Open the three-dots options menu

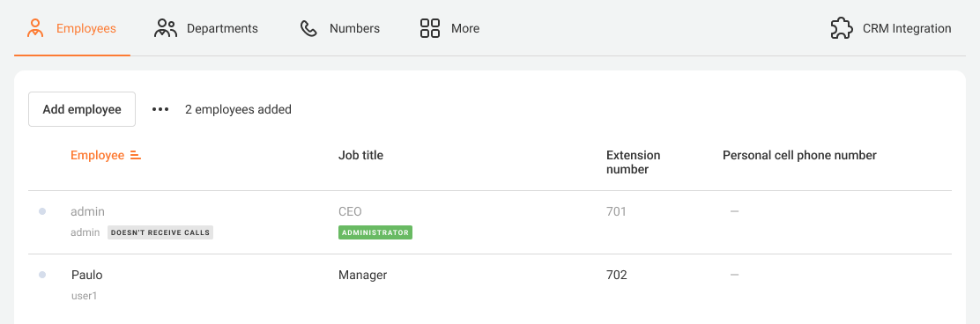(160, 109)
